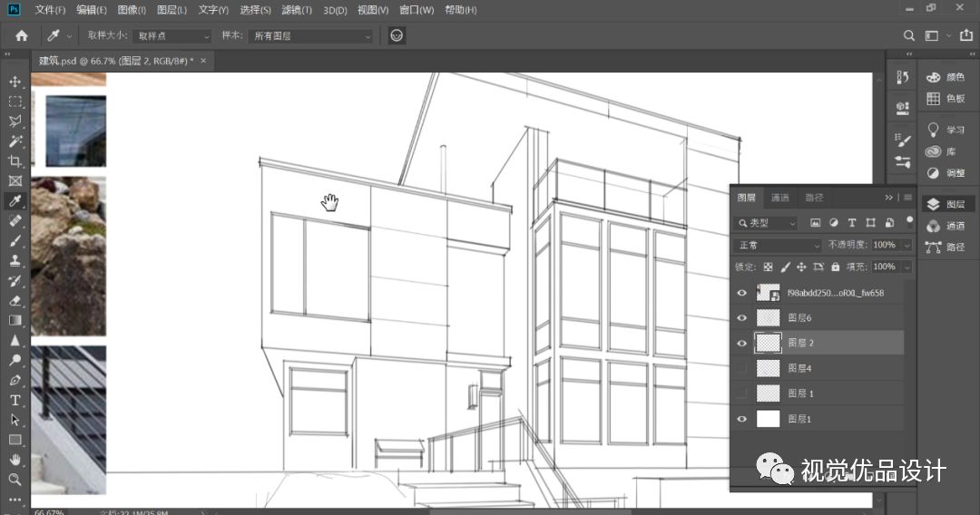
Task: Select the Brush tool
Action: pyautogui.click(x=15, y=241)
